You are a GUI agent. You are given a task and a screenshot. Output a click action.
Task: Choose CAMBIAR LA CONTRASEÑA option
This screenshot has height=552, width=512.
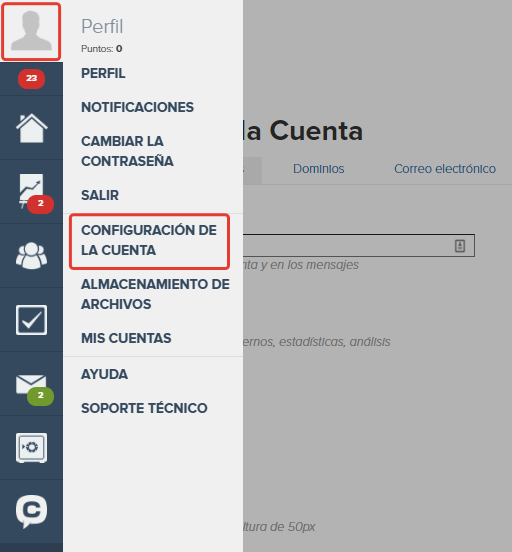tap(127, 151)
